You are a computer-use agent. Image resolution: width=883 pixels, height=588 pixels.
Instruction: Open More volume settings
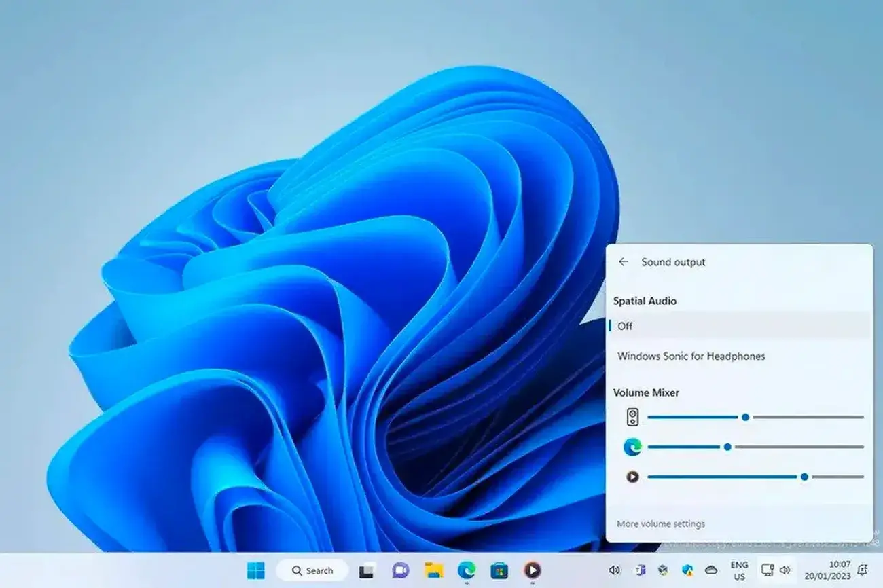tap(661, 523)
